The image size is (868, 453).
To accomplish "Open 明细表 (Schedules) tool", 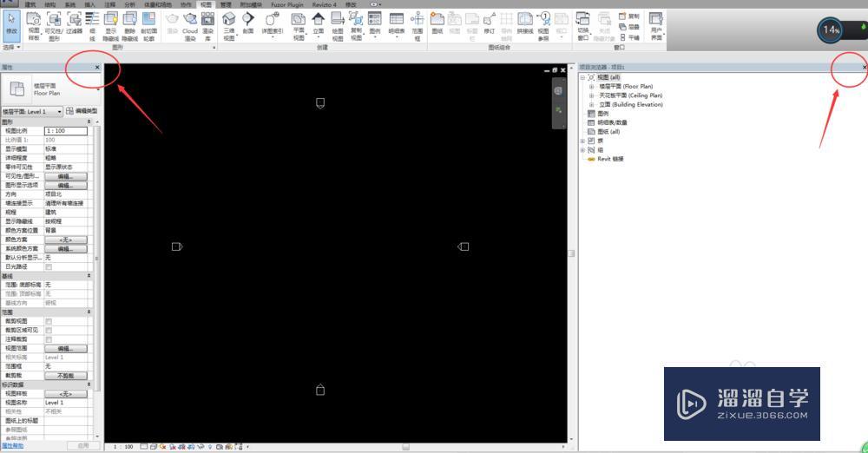I will 397,23.
